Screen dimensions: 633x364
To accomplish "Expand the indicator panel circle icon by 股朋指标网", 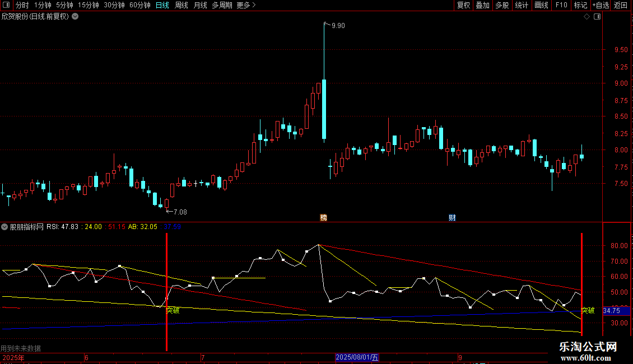I will pyautogui.click(x=4, y=227).
